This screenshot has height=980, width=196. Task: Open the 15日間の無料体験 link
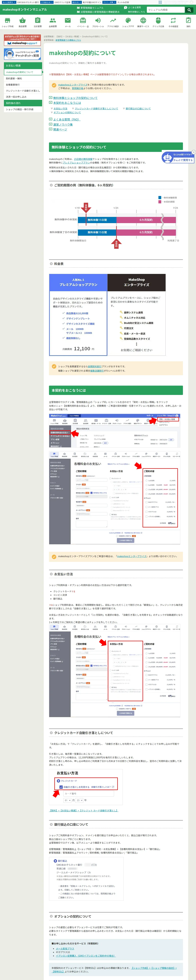coord(83,159)
